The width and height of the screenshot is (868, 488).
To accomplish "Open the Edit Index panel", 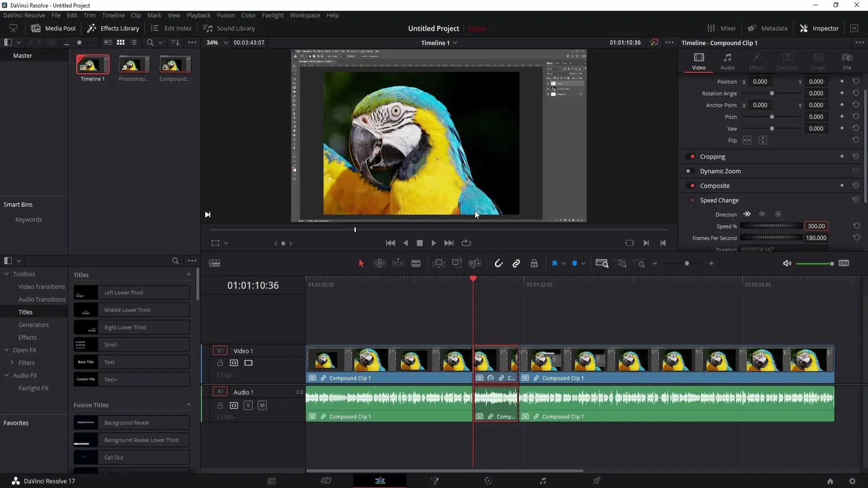I will (171, 28).
